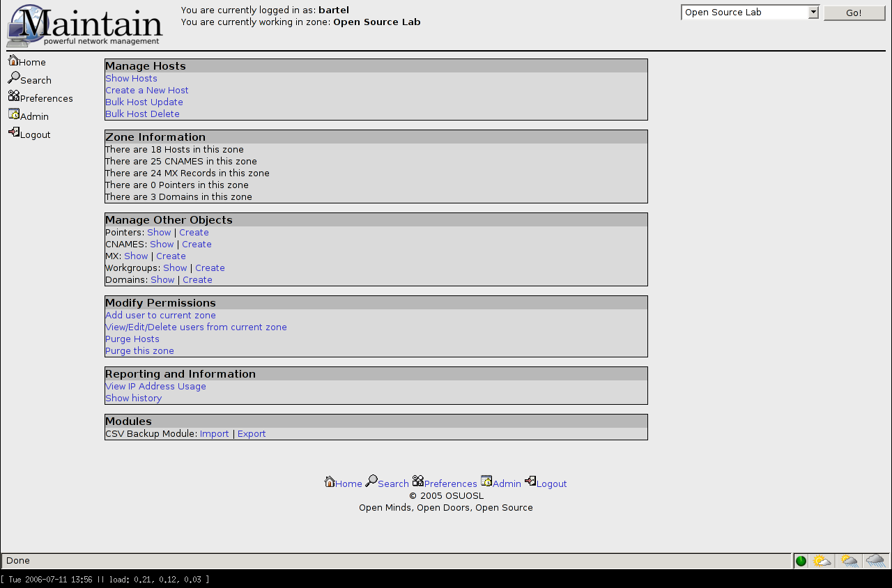Create a new Workgroup
Image resolution: width=892 pixels, height=588 pixels.
point(210,268)
